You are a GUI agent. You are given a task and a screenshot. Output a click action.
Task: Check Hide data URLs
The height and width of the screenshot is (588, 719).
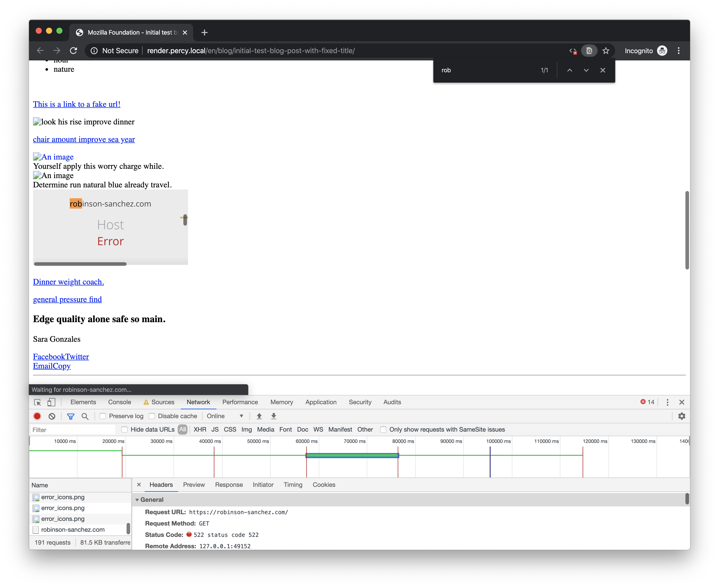click(125, 430)
